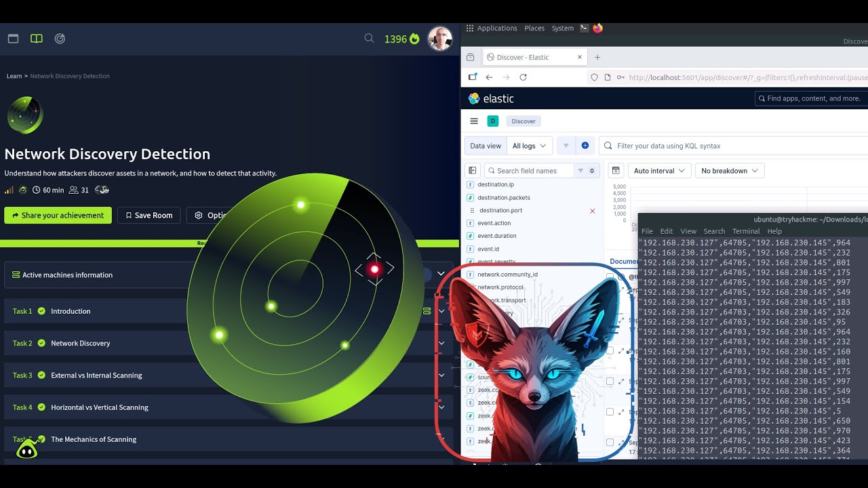Click the tracking protection shield icon
The width and height of the screenshot is (868, 488).
pyautogui.click(x=595, y=77)
